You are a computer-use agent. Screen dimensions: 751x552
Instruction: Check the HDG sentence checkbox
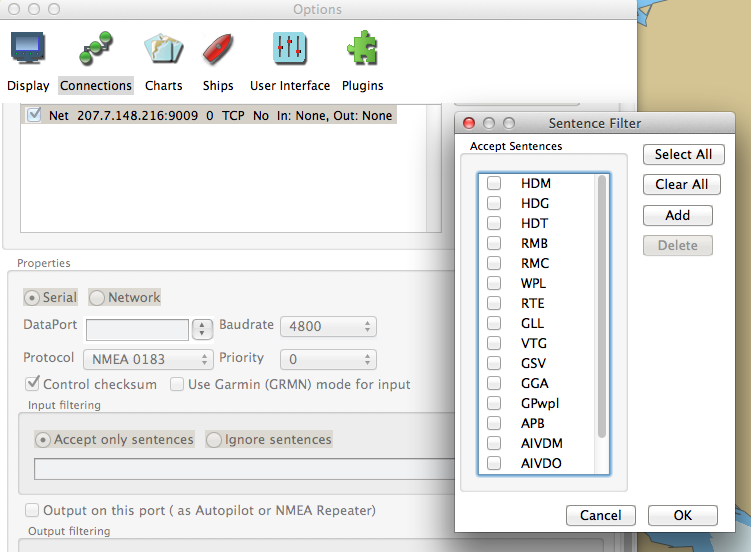click(x=494, y=203)
